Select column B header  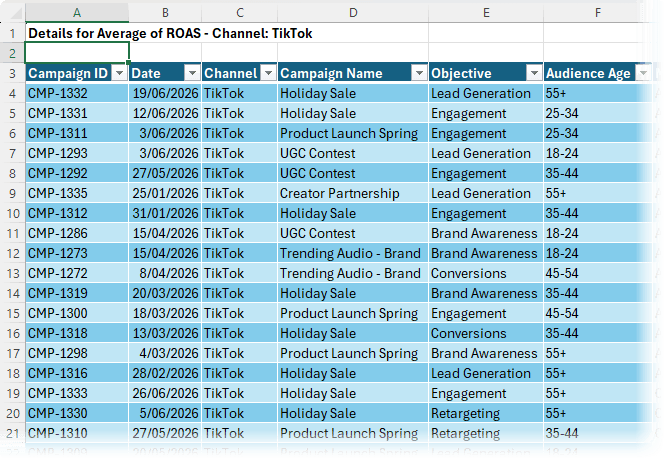[x=165, y=13]
